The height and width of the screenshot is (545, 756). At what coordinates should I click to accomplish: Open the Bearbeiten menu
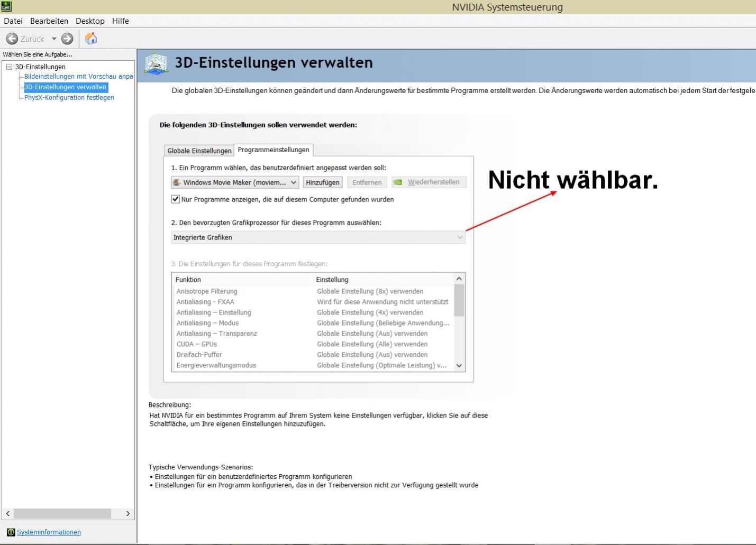pos(49,21)
